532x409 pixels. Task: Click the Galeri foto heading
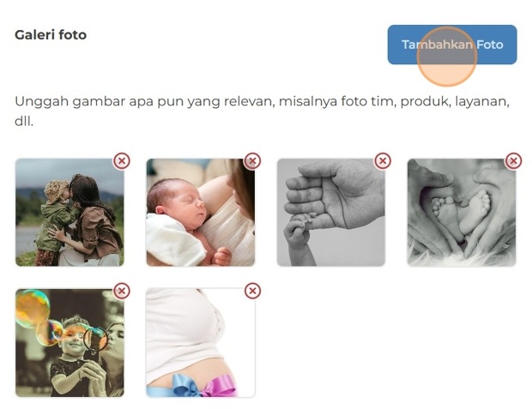click(51, 35)
